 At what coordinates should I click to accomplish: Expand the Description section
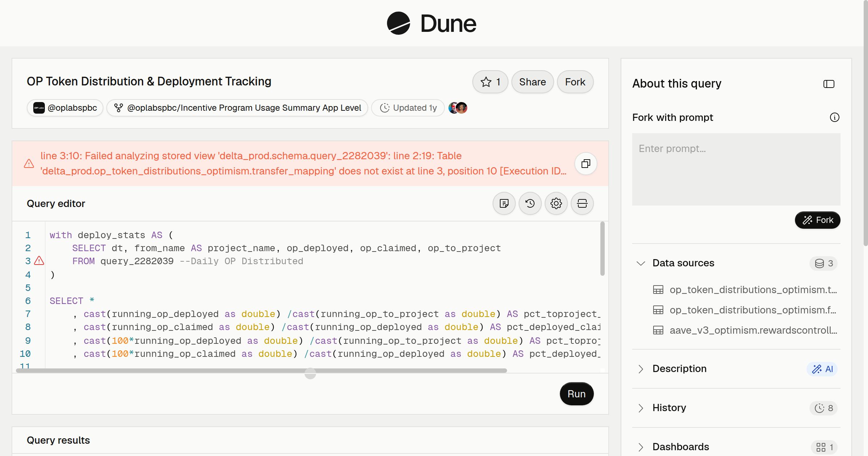click(x=641, y=369)
